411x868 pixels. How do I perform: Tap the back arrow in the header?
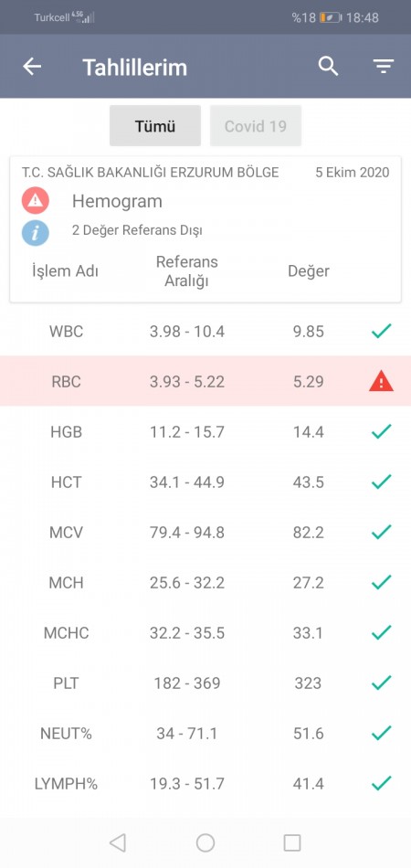click(32, 67)
